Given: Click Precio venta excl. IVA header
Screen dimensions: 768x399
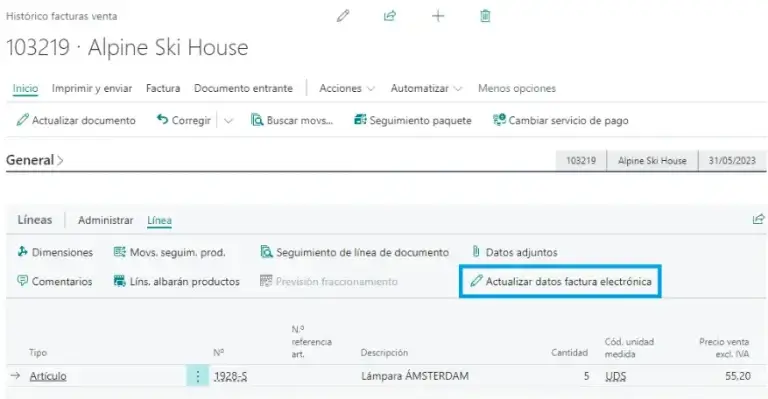Looking at the screenshot, I should [724, 348].
